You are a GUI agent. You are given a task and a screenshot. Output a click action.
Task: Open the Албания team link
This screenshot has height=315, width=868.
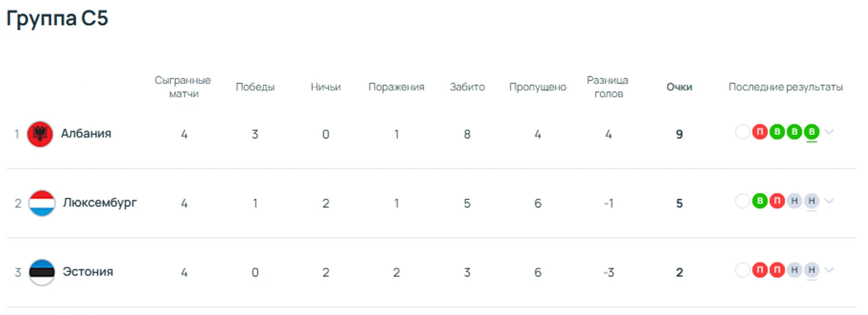pos(86,133)
